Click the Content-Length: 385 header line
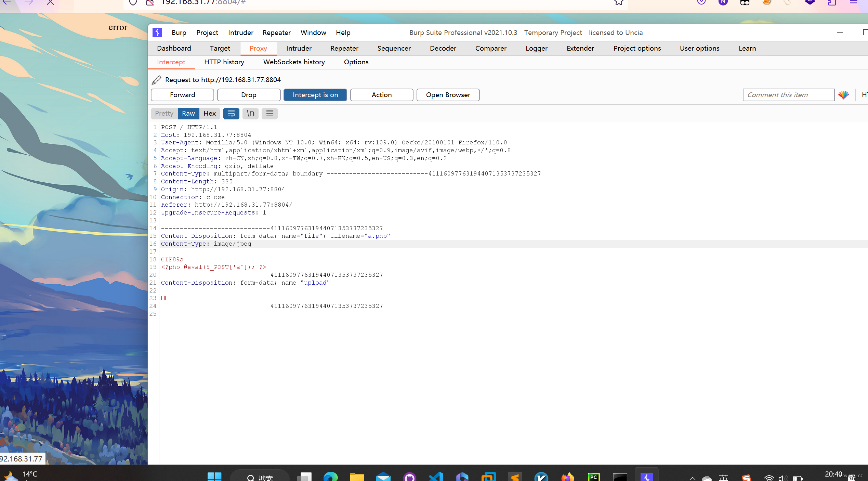 click(197, 182)
